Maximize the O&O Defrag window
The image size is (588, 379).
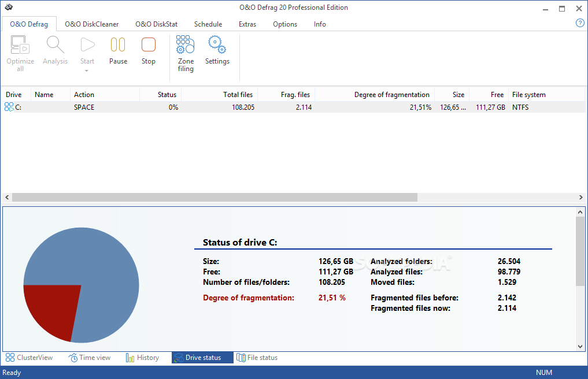click(562, 9)
